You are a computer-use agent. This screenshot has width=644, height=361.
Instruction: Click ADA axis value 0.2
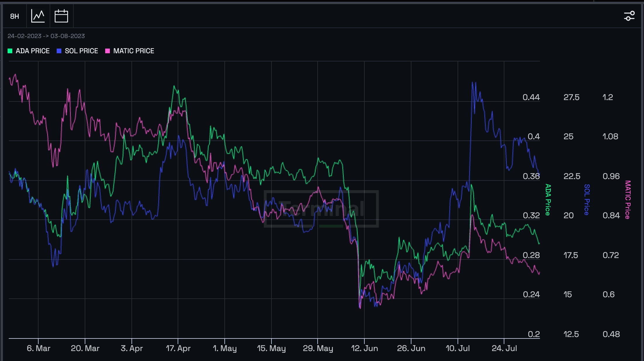[534, 334]
